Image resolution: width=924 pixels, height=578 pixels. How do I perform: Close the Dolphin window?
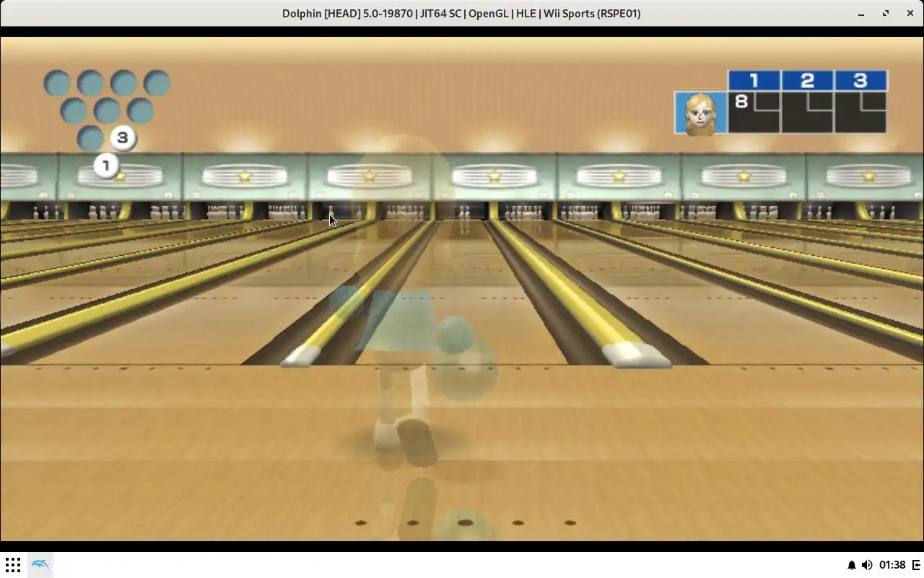click(910, 13)
